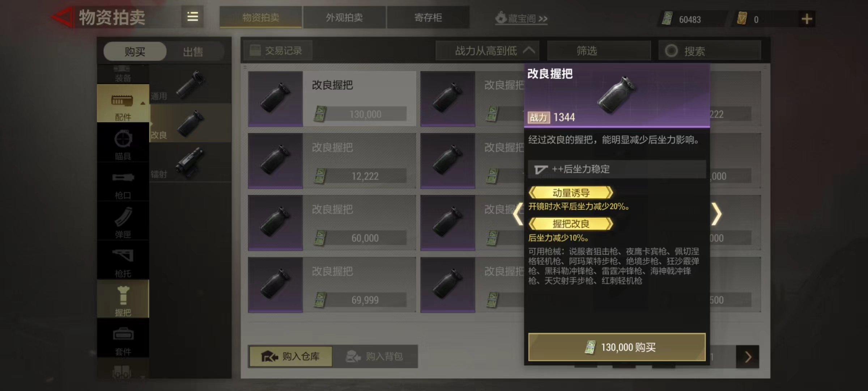Screen dimensions: 868x391
Task: Switch to the 外观拍卖 tab
Action: (344, 17)
